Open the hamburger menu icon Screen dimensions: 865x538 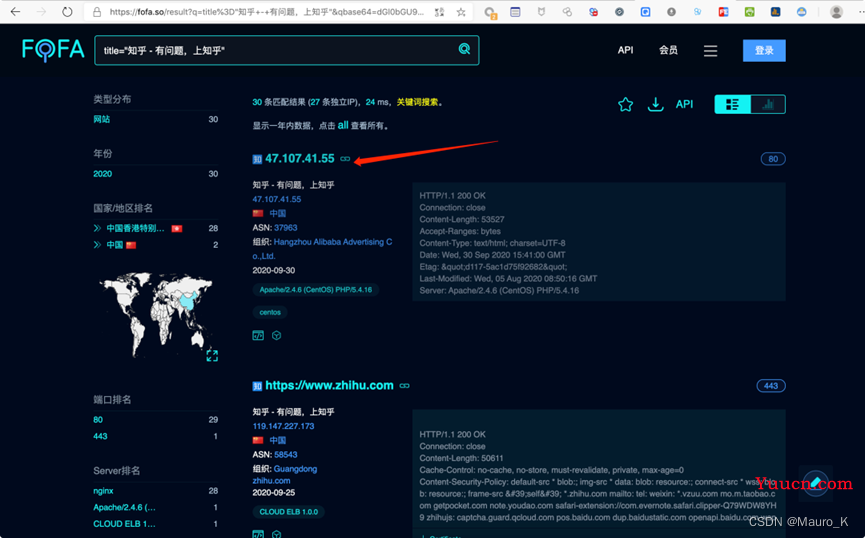pyautogui.click(x=711, y=51)
